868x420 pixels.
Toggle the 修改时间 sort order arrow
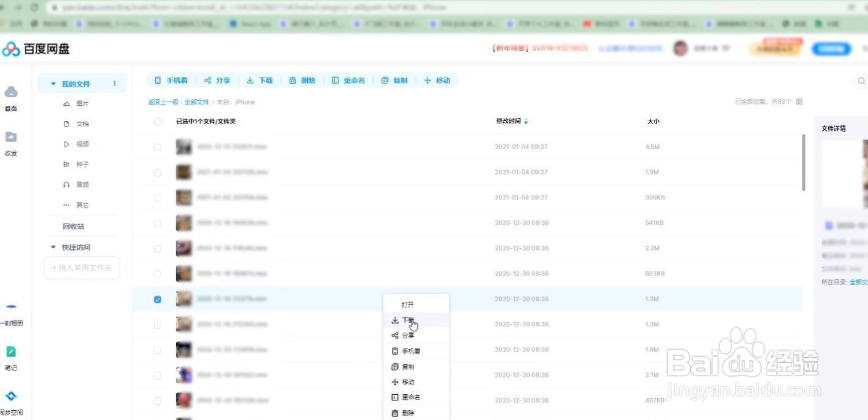coord(526,121)
